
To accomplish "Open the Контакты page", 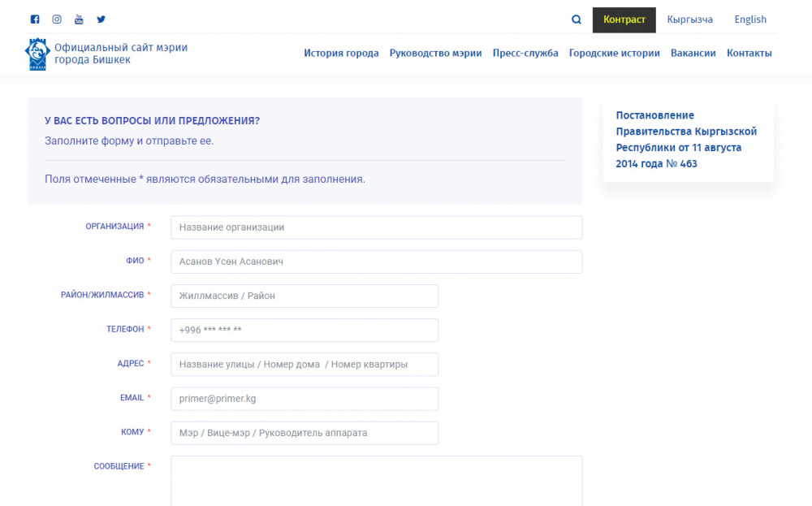I will click(x=749, y=53).
